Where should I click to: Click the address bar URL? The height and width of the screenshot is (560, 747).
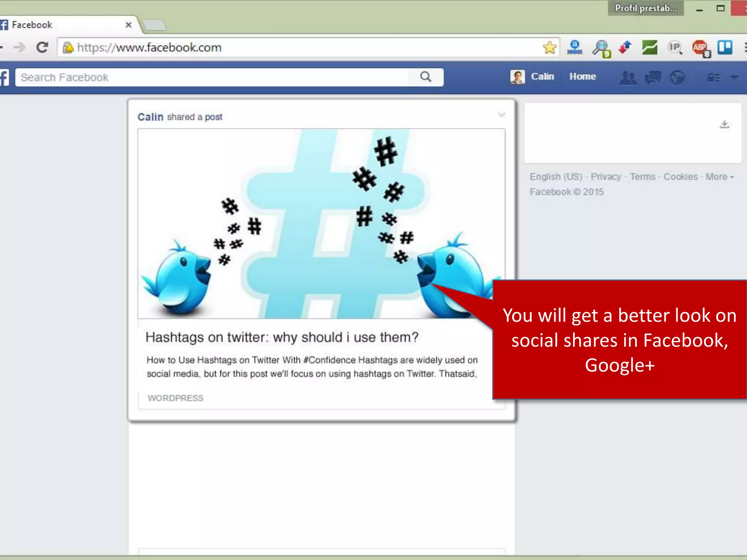tap(149, 47)
